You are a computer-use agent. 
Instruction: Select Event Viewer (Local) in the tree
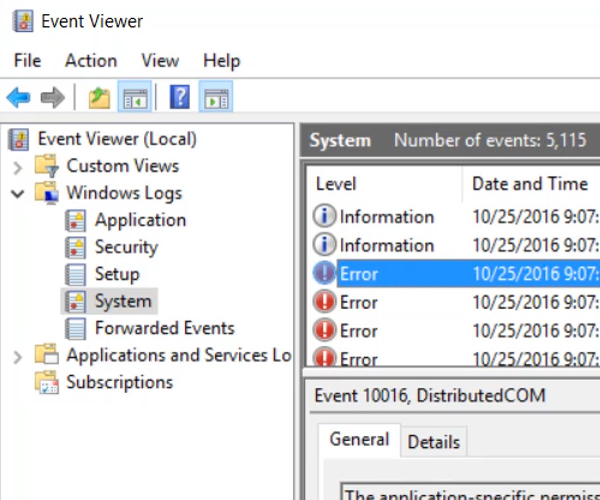click(x=117, y=139)
